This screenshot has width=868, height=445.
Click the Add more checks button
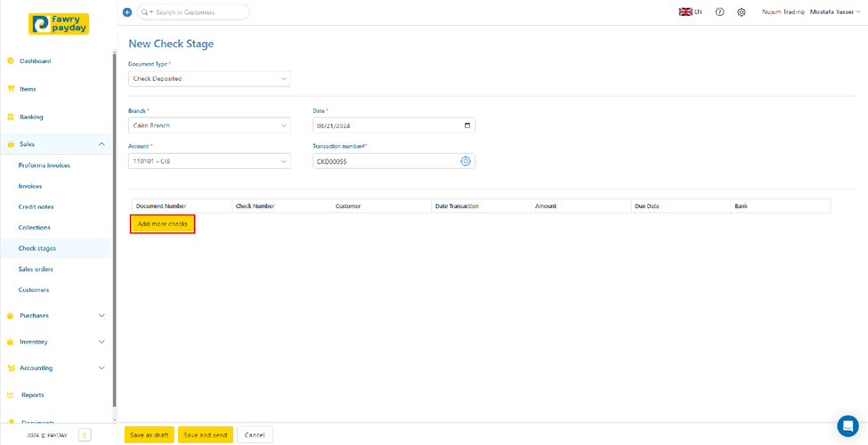click(x=163, y=224)
